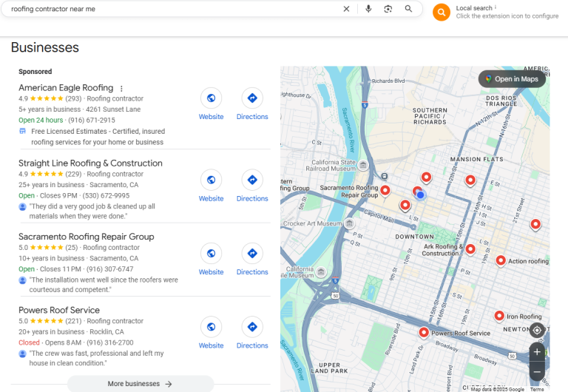Click the phone number (916) 671-2915

point(92,121)
